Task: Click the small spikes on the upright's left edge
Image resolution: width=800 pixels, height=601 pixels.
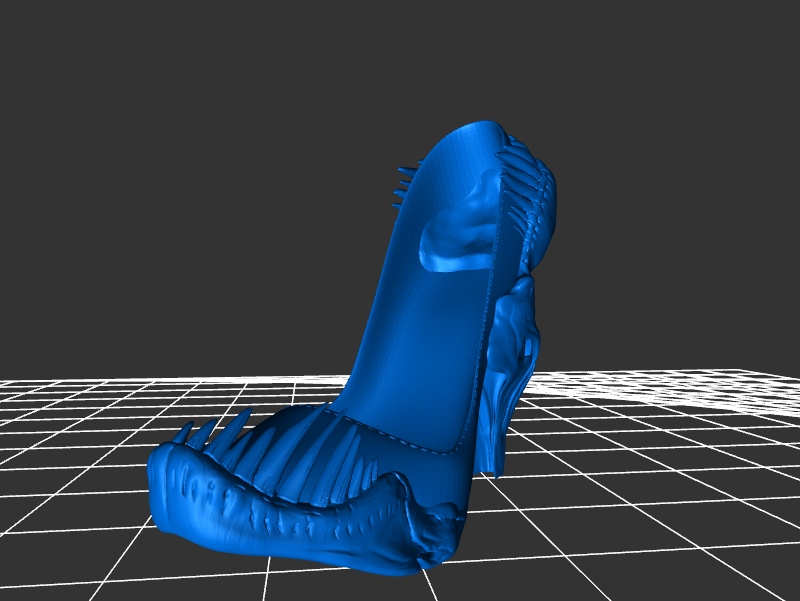Action: click(402, 187)
